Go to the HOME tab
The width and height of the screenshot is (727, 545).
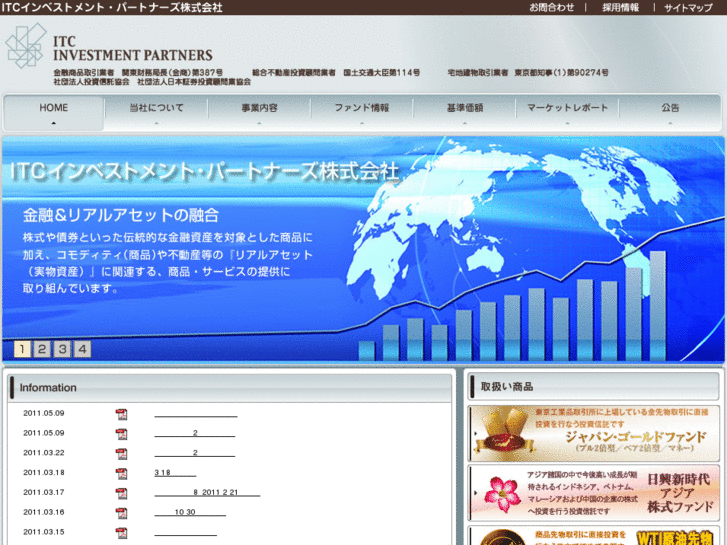click(x=53, y=113)
